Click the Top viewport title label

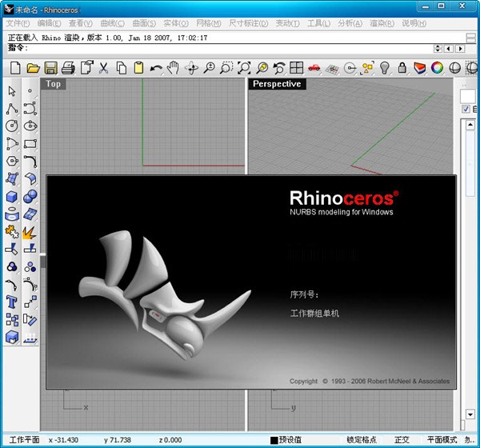tap(54, 83)
